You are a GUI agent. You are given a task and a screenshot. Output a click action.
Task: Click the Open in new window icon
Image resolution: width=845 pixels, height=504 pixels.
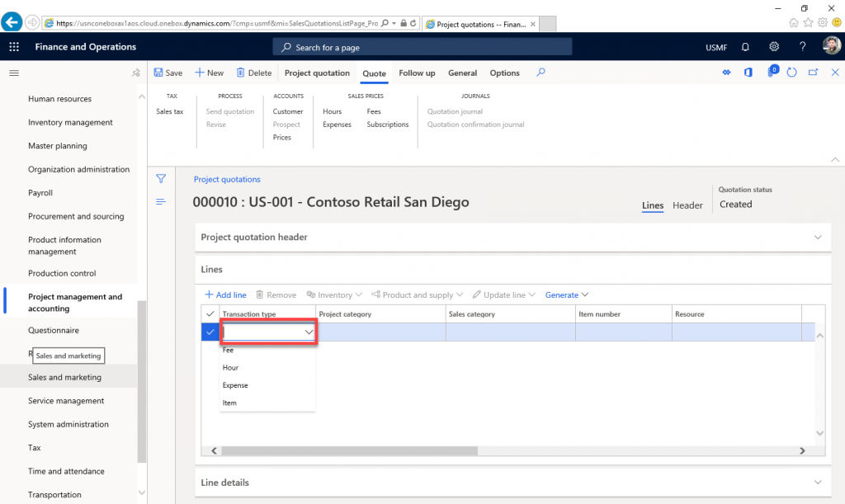[x=812, y=73]
